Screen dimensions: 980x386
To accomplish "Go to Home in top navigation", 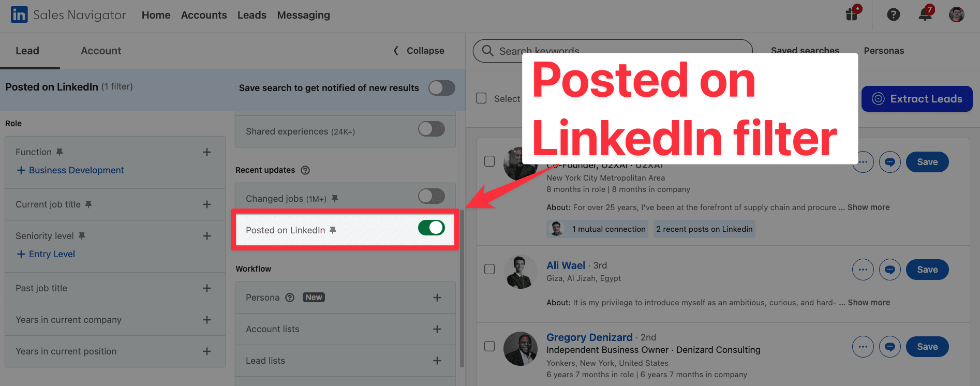I will 156,15.
